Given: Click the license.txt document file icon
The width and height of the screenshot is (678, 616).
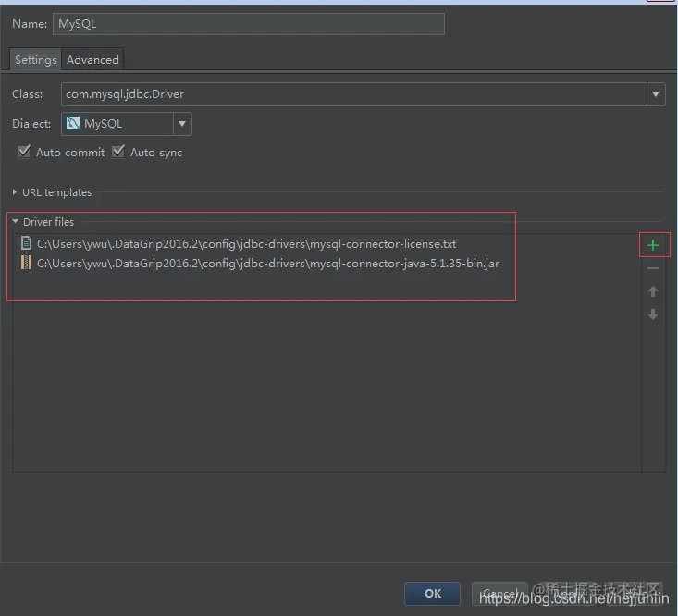Looking at the screenshot, I should [x=26, y=243].
